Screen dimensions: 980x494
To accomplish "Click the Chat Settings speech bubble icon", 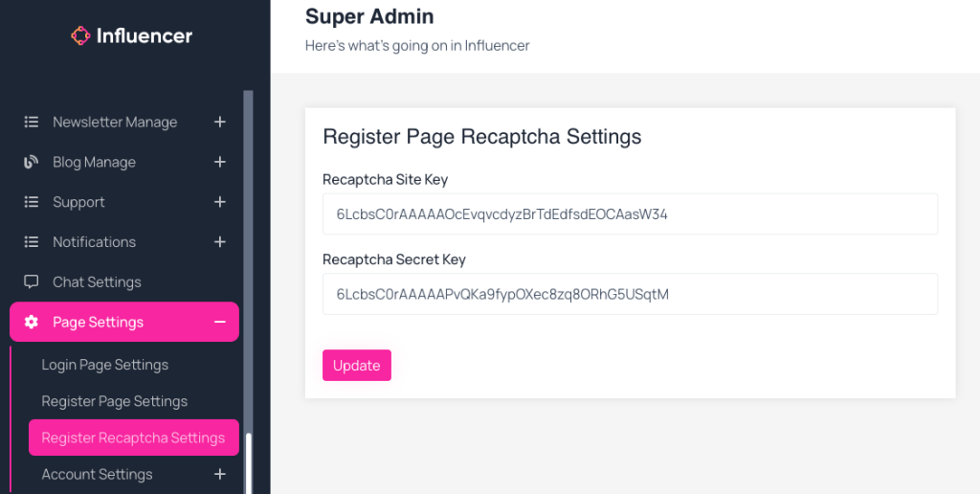I will tap(32, 282).
